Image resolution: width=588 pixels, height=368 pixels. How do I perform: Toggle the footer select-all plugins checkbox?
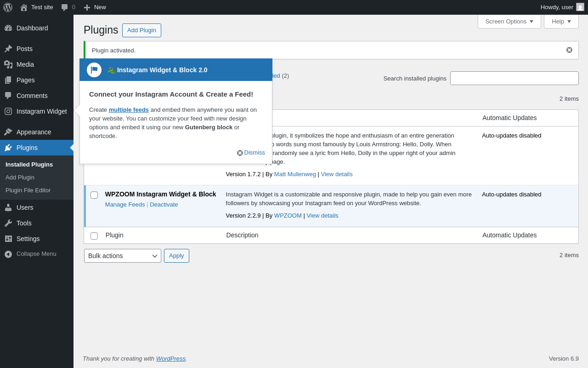(94, 236)
